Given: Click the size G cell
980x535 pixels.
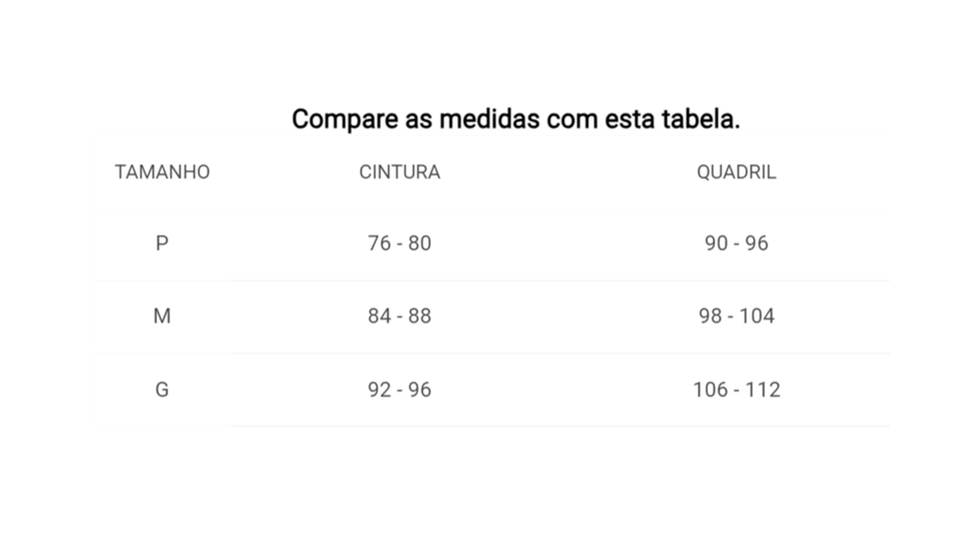Looking at the screenshot, I should click(162, 390).
